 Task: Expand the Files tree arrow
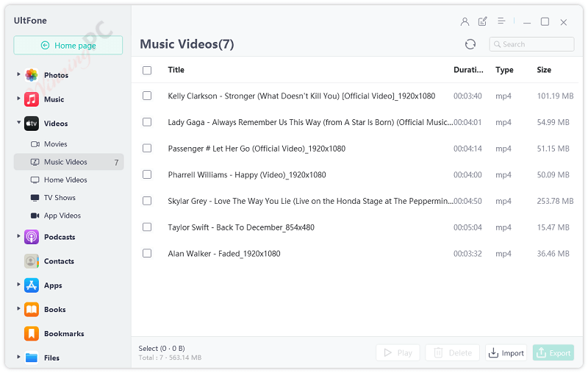18,357
